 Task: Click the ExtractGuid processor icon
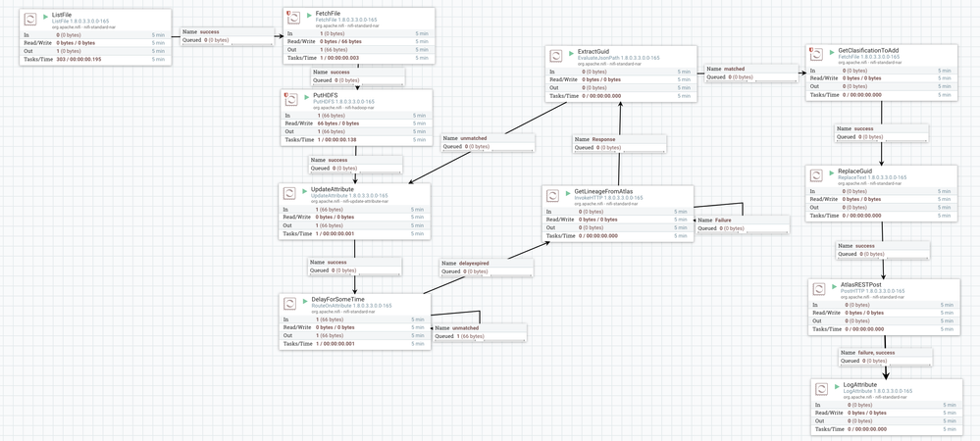555,56
